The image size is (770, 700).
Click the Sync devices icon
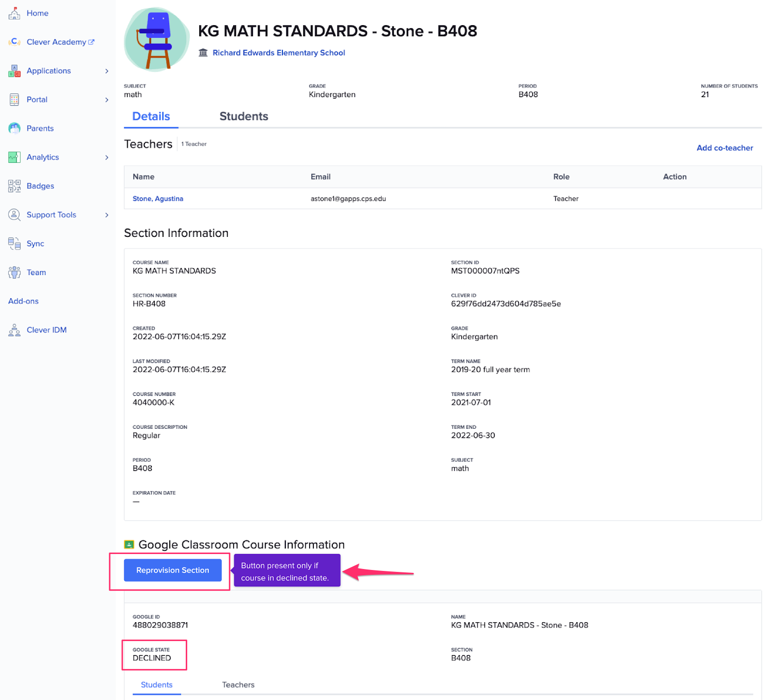coord(15,244)
